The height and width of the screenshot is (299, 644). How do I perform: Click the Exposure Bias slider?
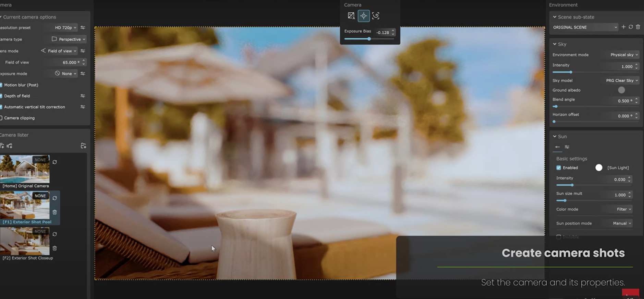(369, 39)
